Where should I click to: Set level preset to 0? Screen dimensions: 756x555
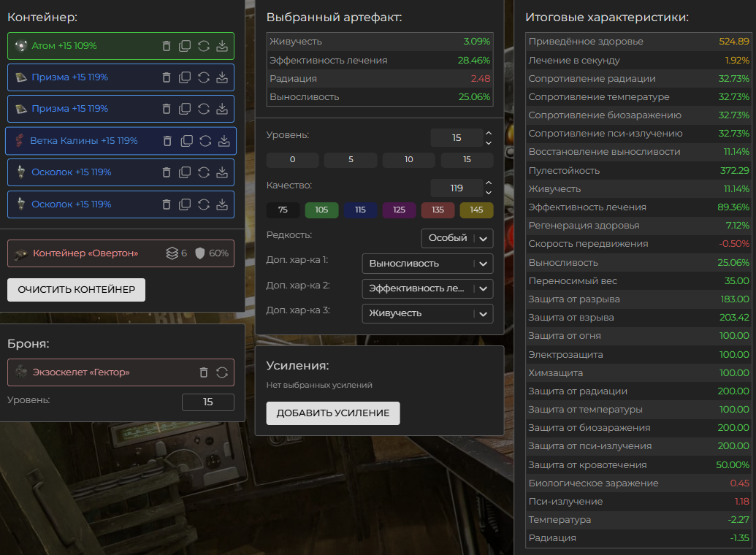[x=293, y=160]
